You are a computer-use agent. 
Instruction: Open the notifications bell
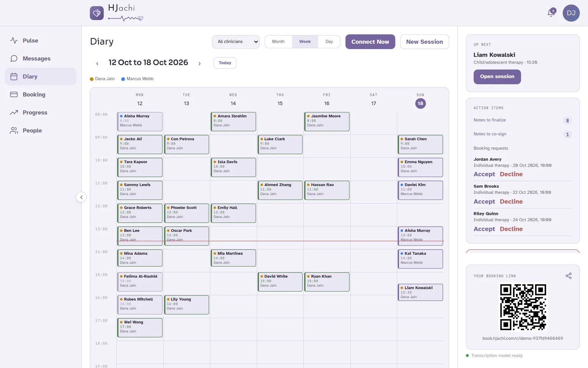(551, 13)
